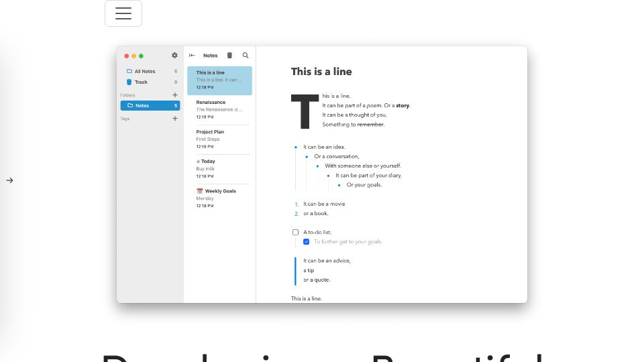Click the 'or a book.' numbered item
Image resolution: width=644 pixels, height=362 pixels.
[x=315, y=213]
